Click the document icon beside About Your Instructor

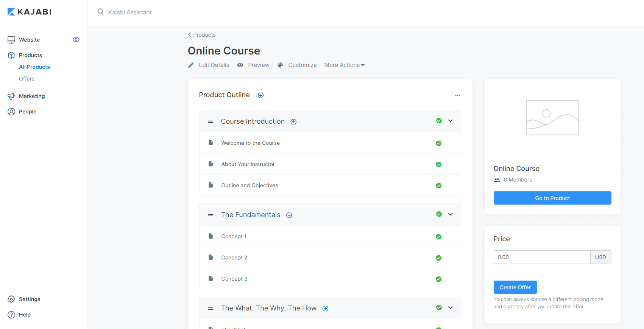tap(211, 164)
